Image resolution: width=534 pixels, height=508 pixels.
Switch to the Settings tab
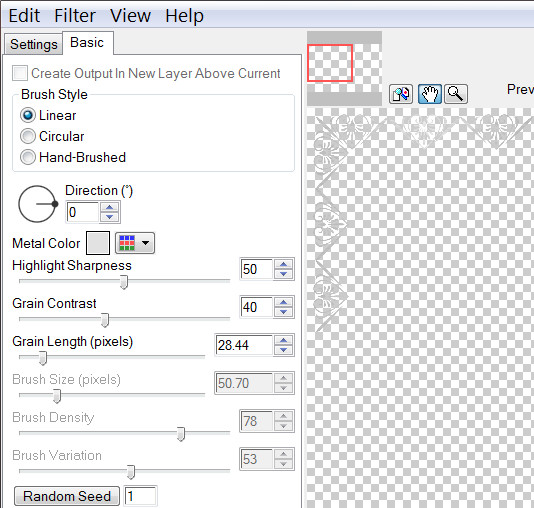33,44
